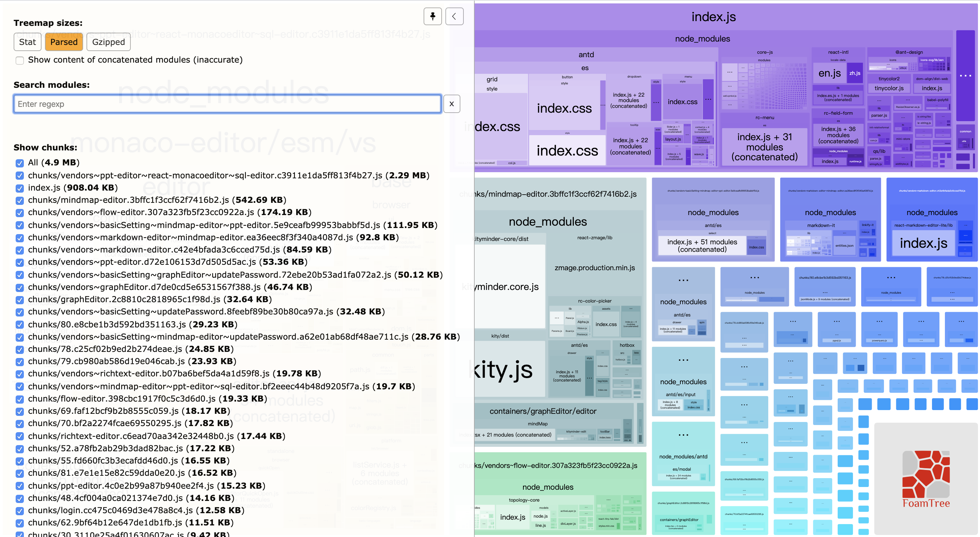Switch to the Gzipped treemap size
980x537 pixels.
pyautogui.click(x=108, y=42)
